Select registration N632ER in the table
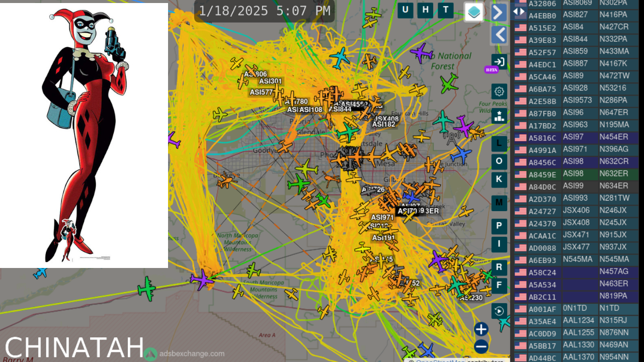This screenshot has width=644, height=362. [614, 173]
